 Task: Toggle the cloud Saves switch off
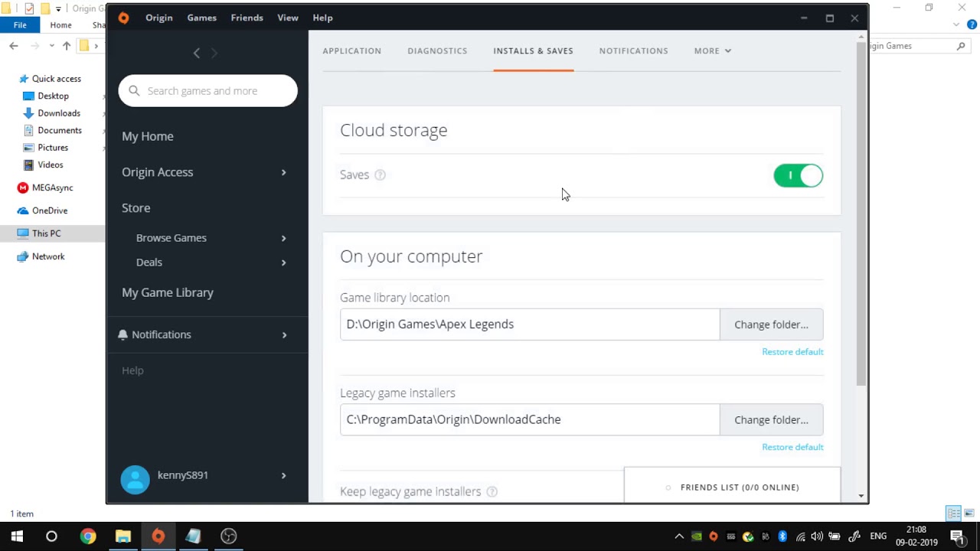point(798,176)
